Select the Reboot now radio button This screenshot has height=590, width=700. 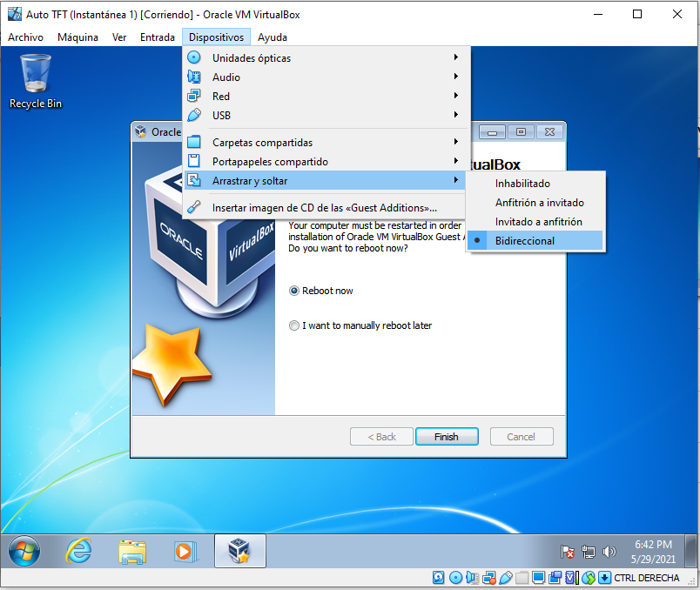(294, 291)
